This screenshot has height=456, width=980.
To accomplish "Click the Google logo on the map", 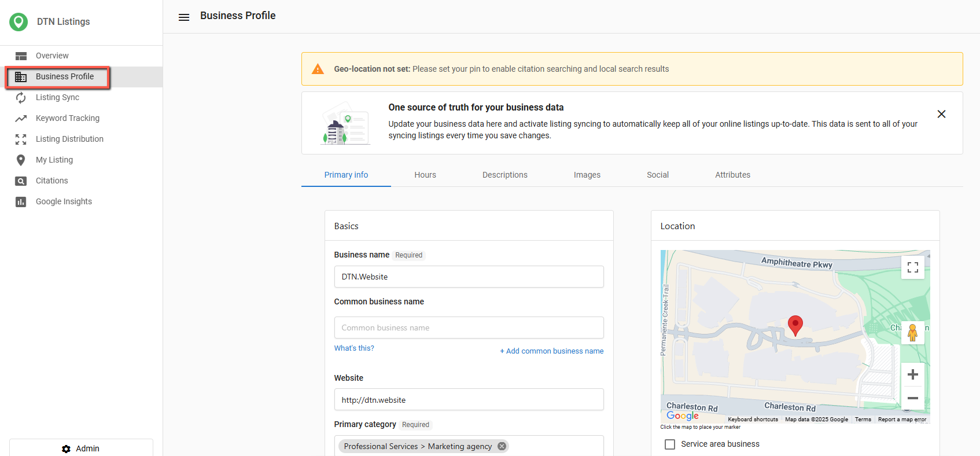I will point(683,415).
